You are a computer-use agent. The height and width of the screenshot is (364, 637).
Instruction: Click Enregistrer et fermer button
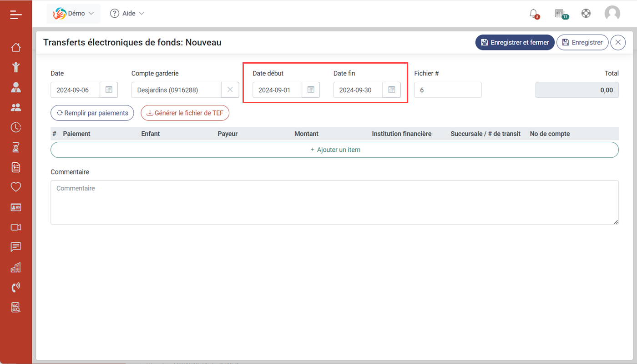pyautogui.click(x=515, y=42)
